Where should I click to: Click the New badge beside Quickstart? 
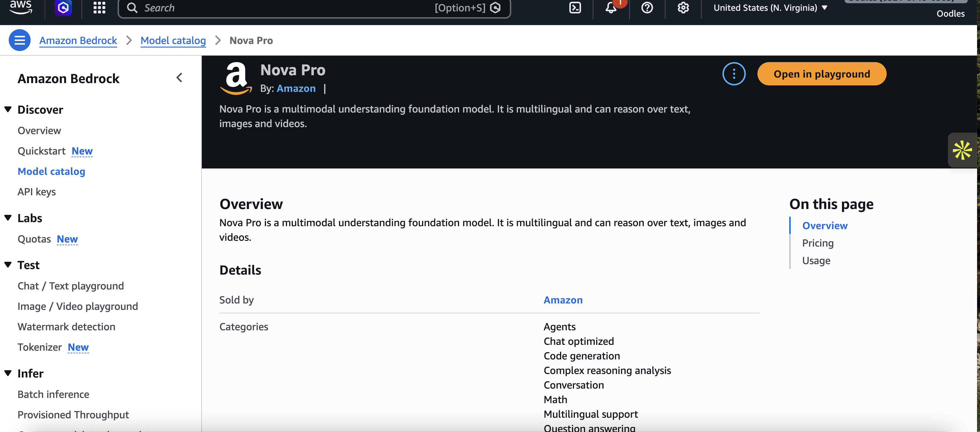82,151
